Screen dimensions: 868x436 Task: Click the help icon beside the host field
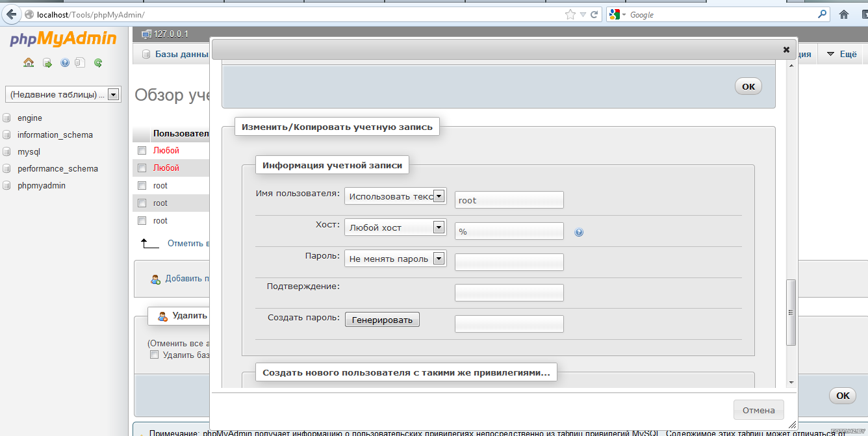coord(579,232)
